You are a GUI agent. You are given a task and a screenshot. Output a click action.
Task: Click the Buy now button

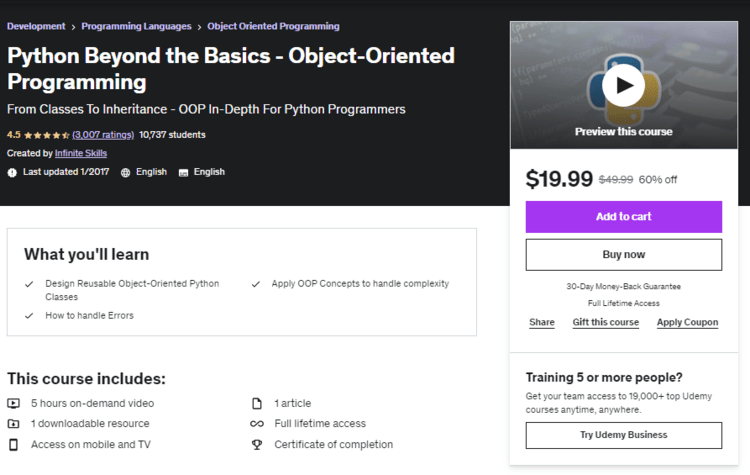pos(624,254)
